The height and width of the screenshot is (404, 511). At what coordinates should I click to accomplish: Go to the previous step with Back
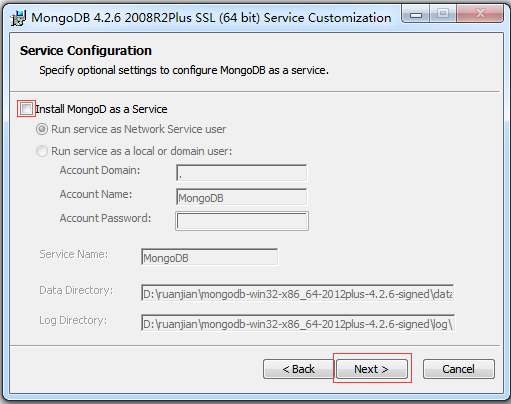coord(298,369)
